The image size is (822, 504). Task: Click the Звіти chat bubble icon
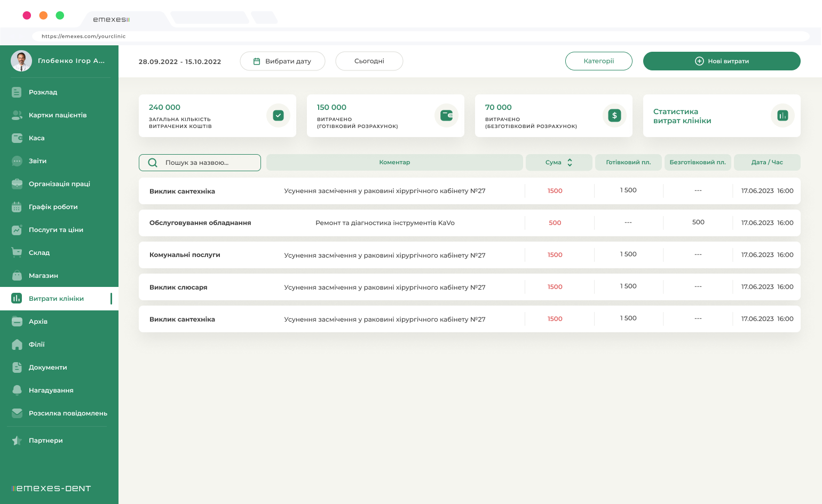coord(17,161)
